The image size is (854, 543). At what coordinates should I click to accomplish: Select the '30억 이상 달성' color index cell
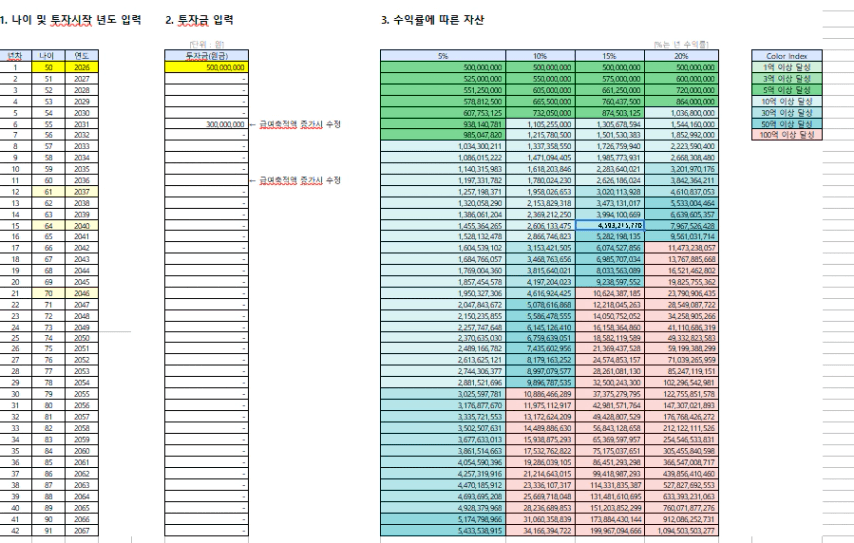tap(786, 113)
